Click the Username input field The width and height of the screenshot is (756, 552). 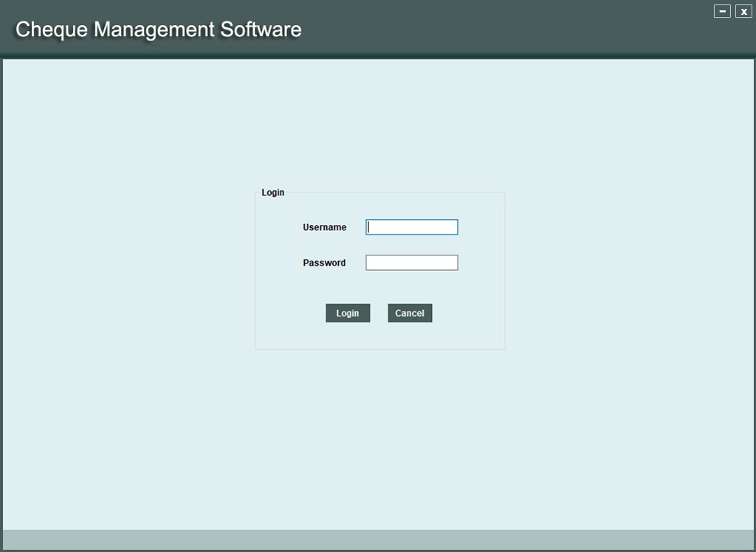click(412, 227)
